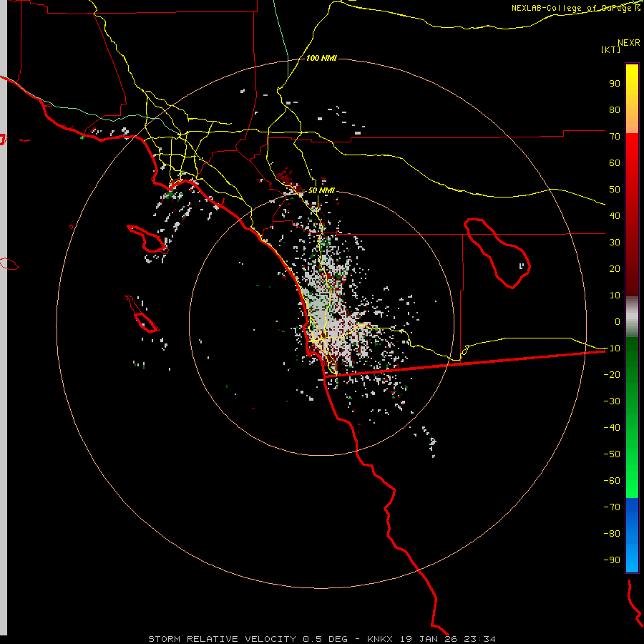The width and height of the screenshot is (644, 644).
Task: Select the KNKX radar site identifier
Action: tap(380, 639)
